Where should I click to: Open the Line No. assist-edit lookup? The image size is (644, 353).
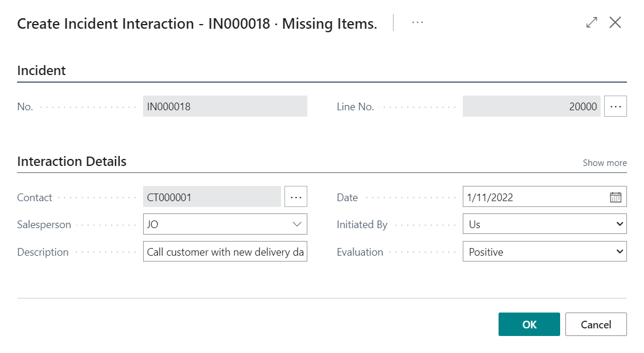615,106
